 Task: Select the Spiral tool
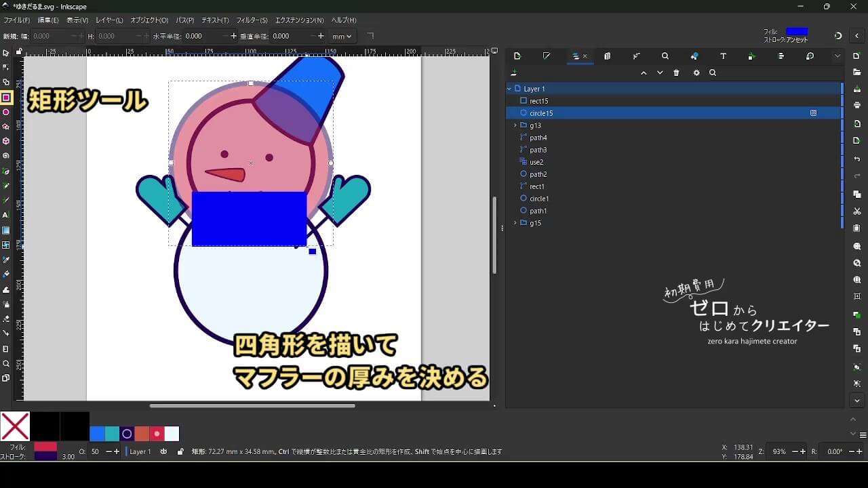[6, 156]
